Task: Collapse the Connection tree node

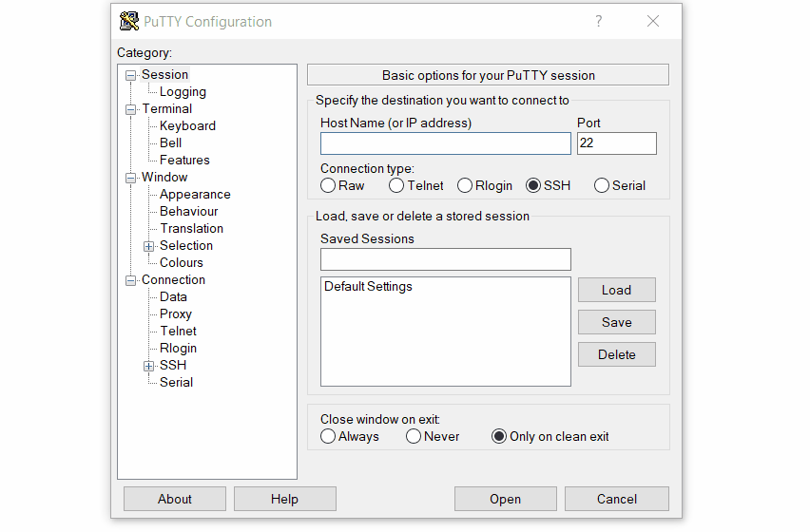Action: click(130, 280)
